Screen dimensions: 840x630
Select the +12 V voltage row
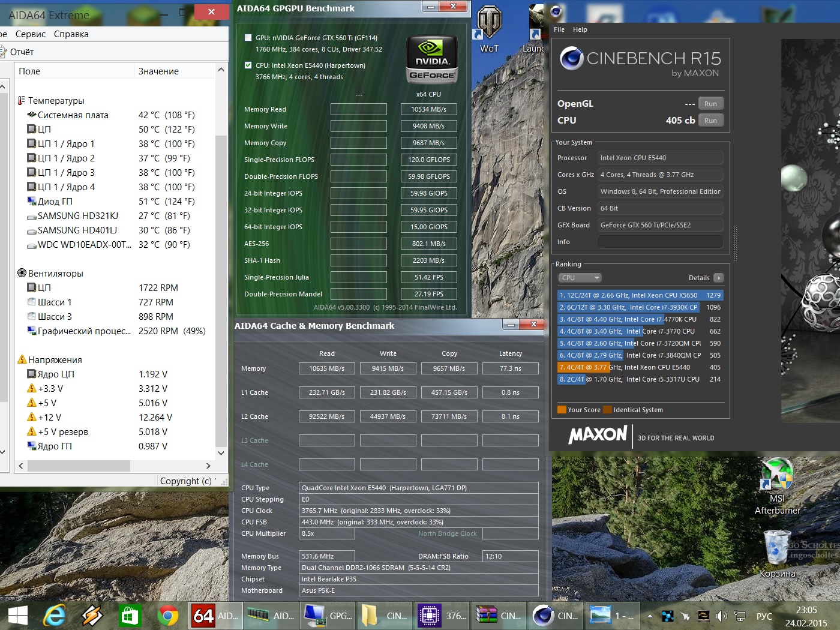coord(114,417)
